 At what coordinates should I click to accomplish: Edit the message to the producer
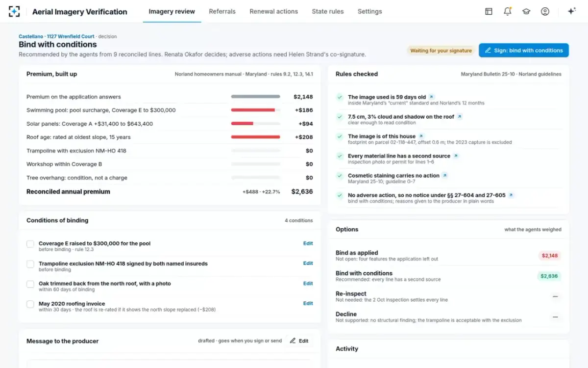click(x=299, y=341)
